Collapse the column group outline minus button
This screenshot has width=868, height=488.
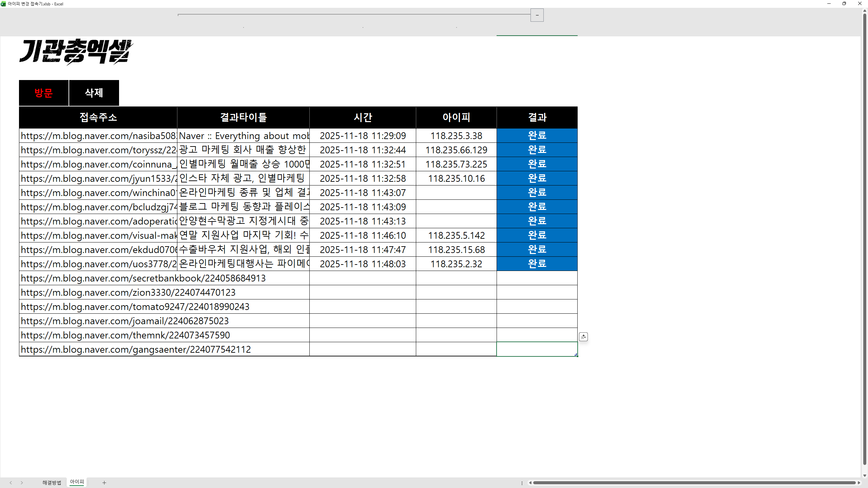(537, 15)
